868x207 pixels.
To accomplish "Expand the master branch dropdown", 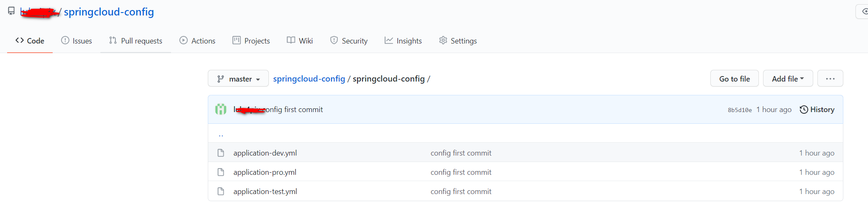I will coord(238,79).
